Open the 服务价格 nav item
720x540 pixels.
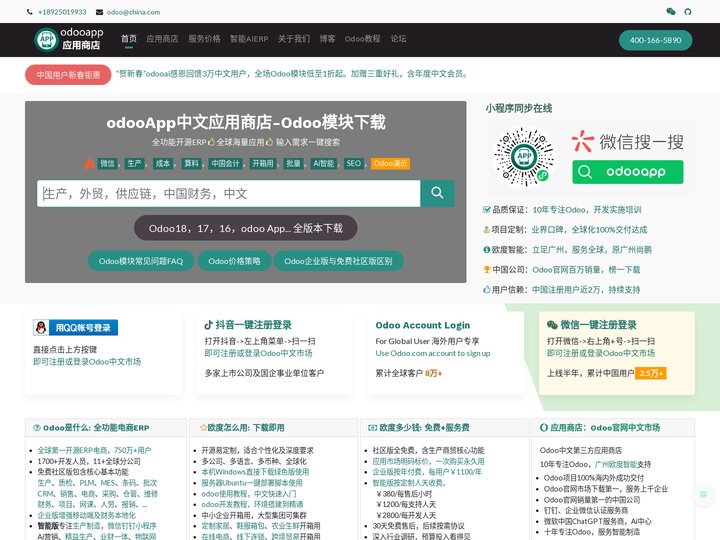pos(204,39)
